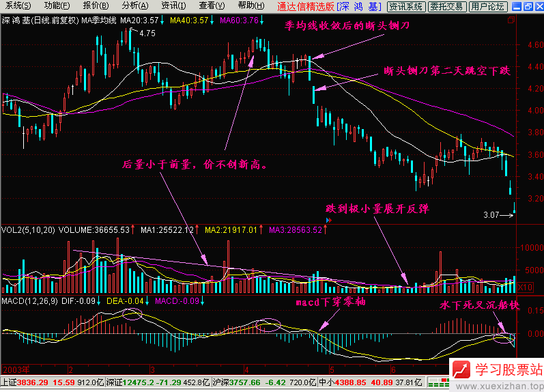Click month 4 marker on time axis
Image resolution: width=544 pixels, height=392 pixels.
246,369
